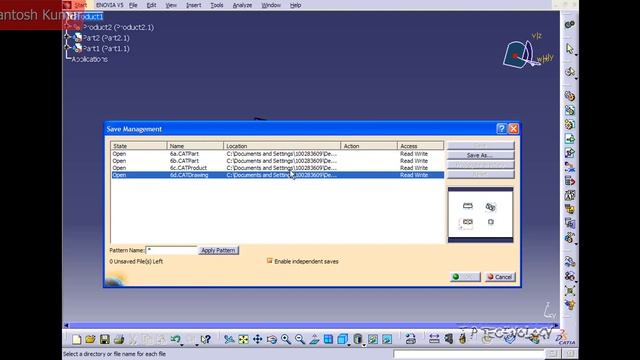640x360 pixels.
Task: Click the question mark help button in dialog title
Action: tap(502, 129)
